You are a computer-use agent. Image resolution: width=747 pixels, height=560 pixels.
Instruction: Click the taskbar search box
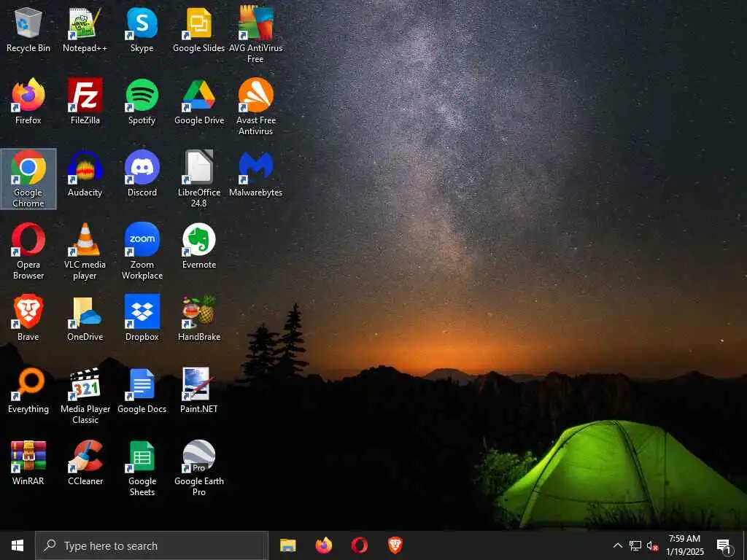pyautogui.click(x=152, y=545)
